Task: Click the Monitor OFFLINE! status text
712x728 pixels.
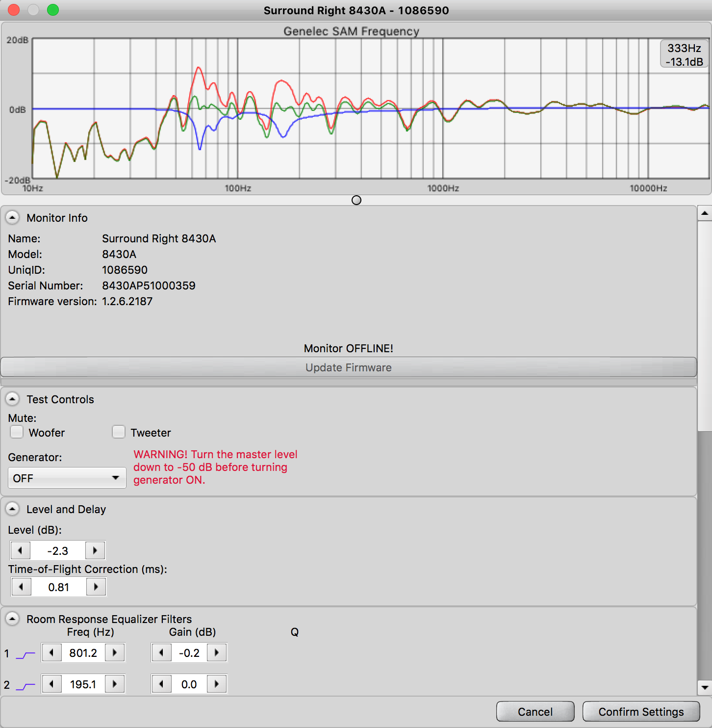Action: coord(349,348)
